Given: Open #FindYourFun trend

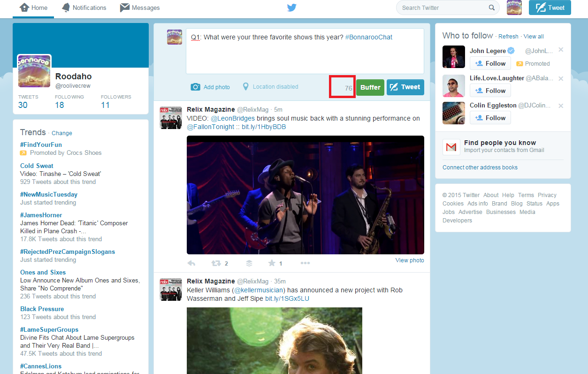Looking at the screenshot, I should click(41, 145).
